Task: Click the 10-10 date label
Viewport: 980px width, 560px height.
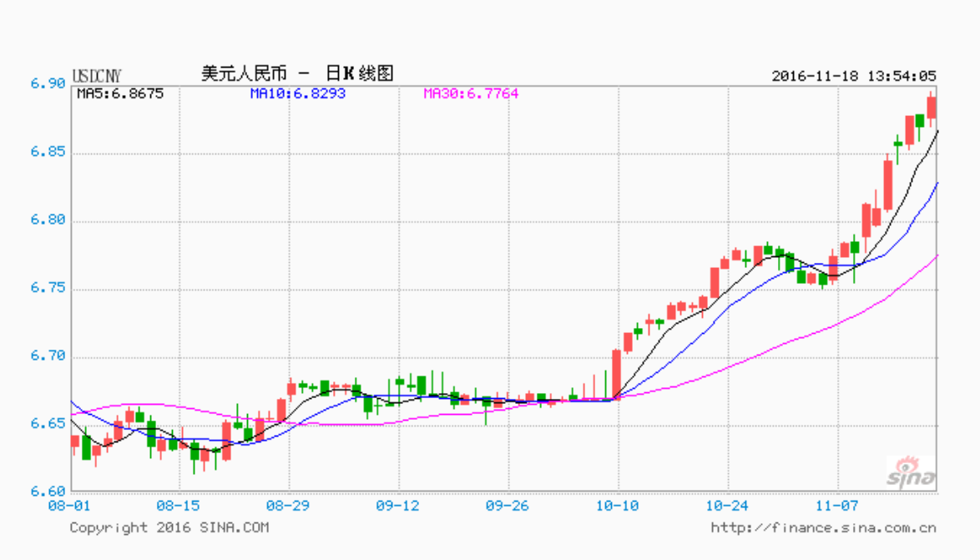Action: coord(617,506)
